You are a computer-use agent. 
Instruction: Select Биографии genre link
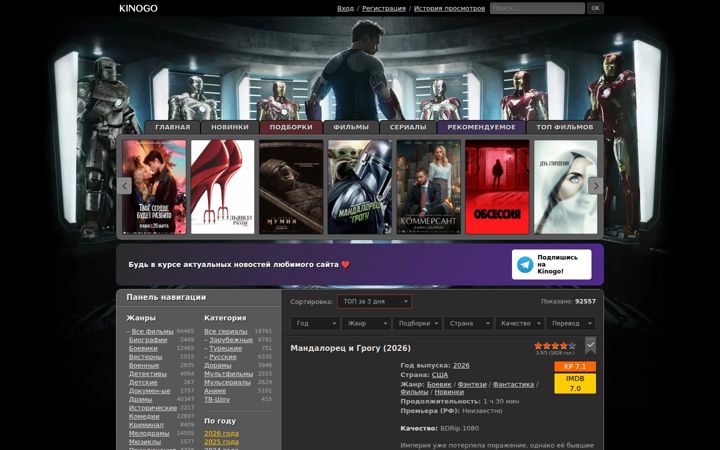point(148,340)
